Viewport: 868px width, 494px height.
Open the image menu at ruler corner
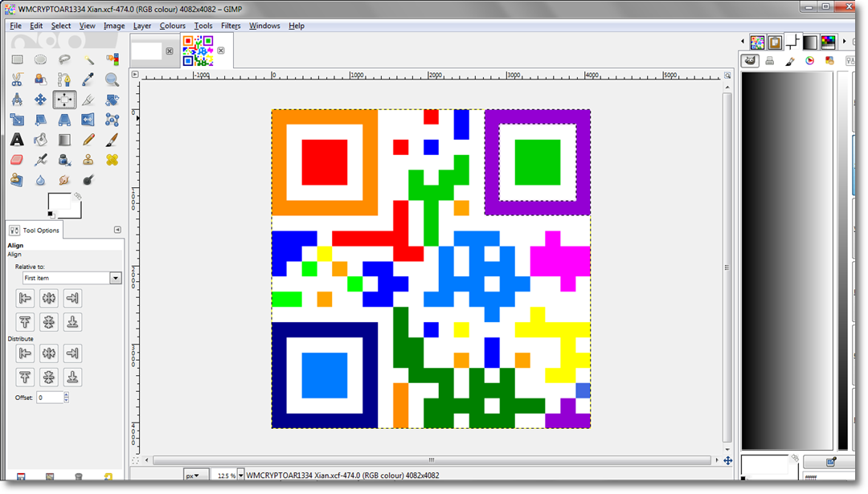click(134, 74)
